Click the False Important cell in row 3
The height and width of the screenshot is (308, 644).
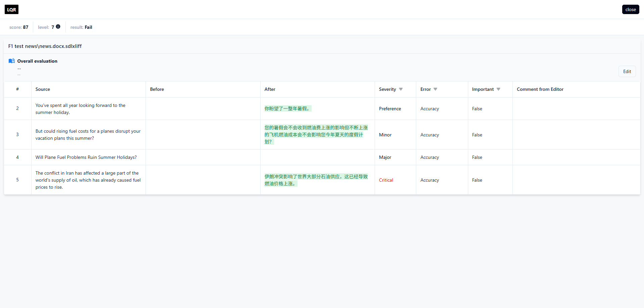click(x=477, y=135)
